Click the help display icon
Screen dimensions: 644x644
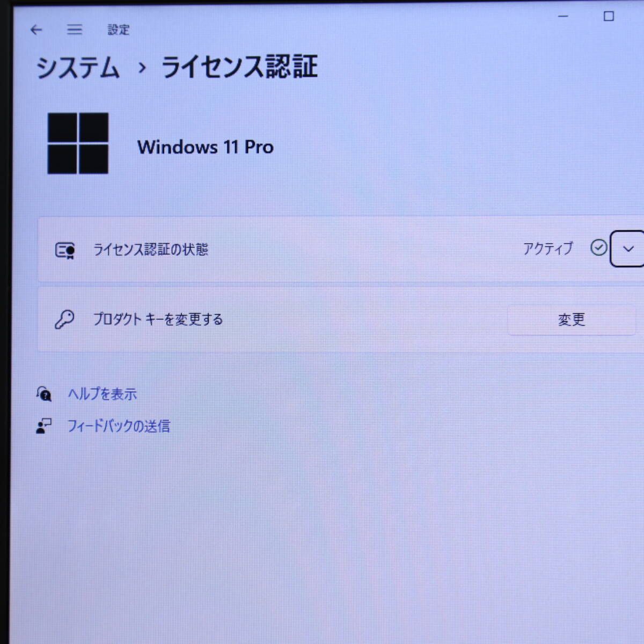tap(44, 394)
